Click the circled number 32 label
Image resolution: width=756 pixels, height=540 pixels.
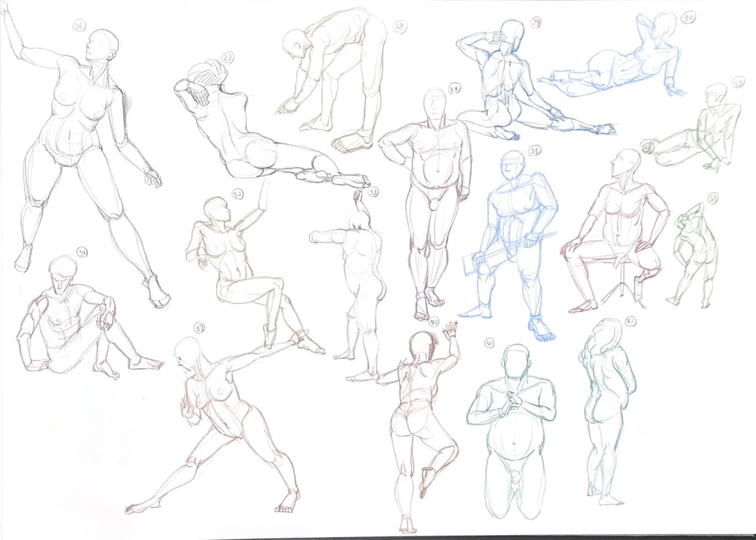click(x=238, y=194)
